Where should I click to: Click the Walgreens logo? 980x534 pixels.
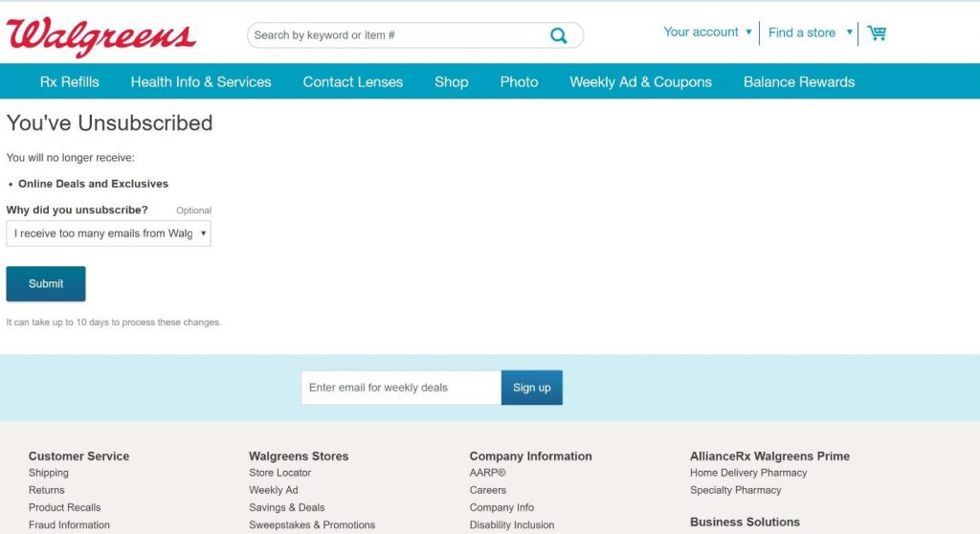point(100,37)
